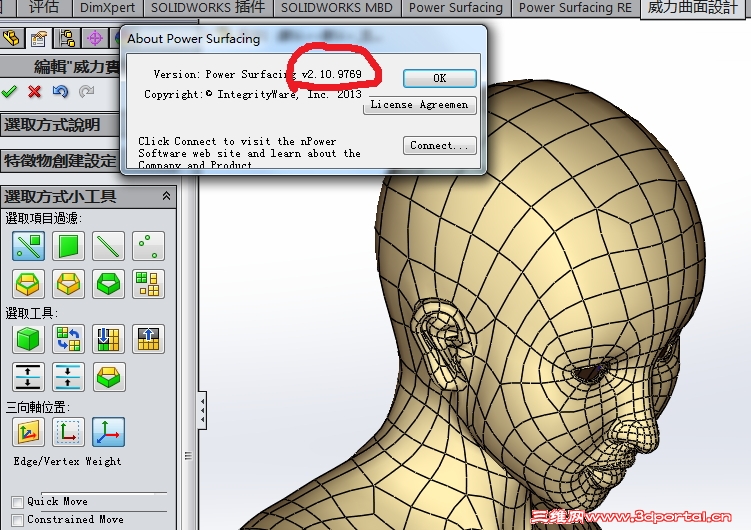The height and width of the screenshot is (530, 751).
Task: Click the shrink selection up-arrow grid icon
Action: click(148, 339)
